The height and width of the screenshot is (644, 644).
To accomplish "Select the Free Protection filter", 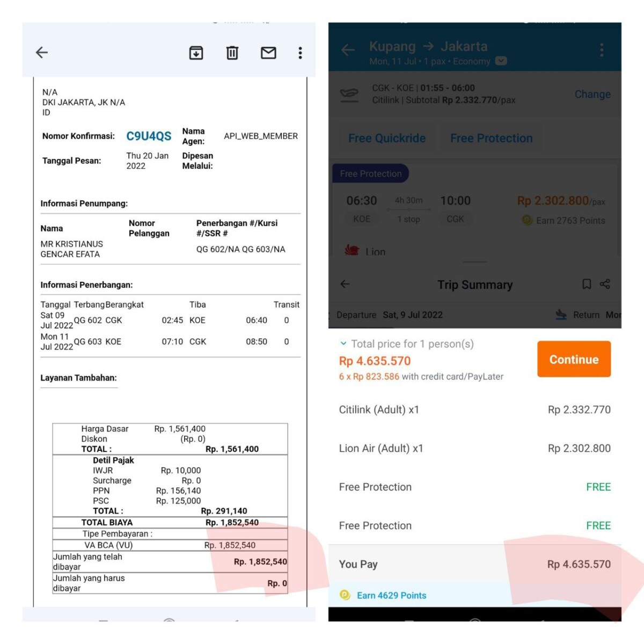I will [x=491, y=138].
